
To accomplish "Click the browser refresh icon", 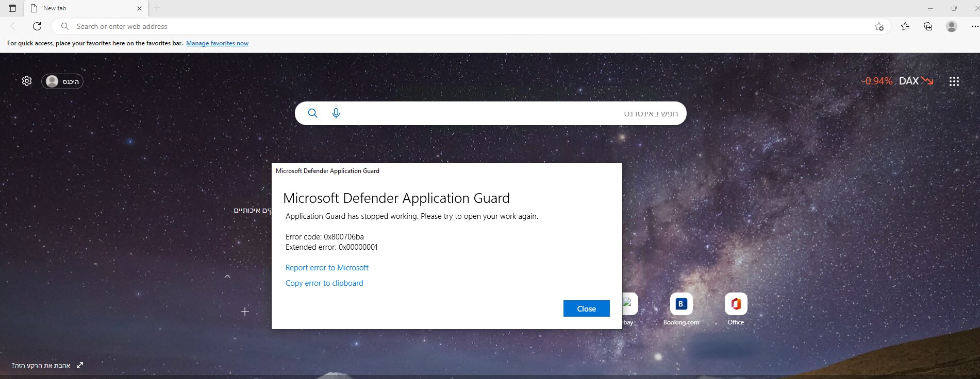I will (37, 26).
